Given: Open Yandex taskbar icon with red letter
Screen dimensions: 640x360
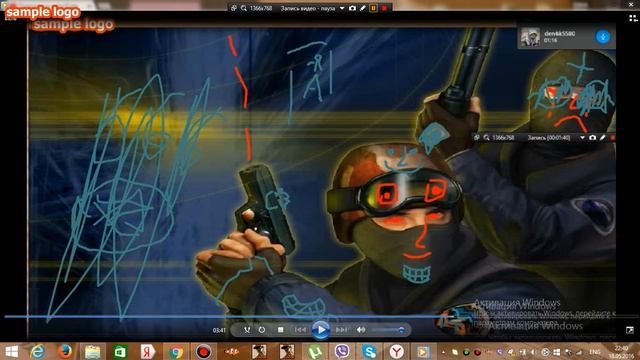Looking at the screenshot, I should pyautogui.click(x=148, y=351).
